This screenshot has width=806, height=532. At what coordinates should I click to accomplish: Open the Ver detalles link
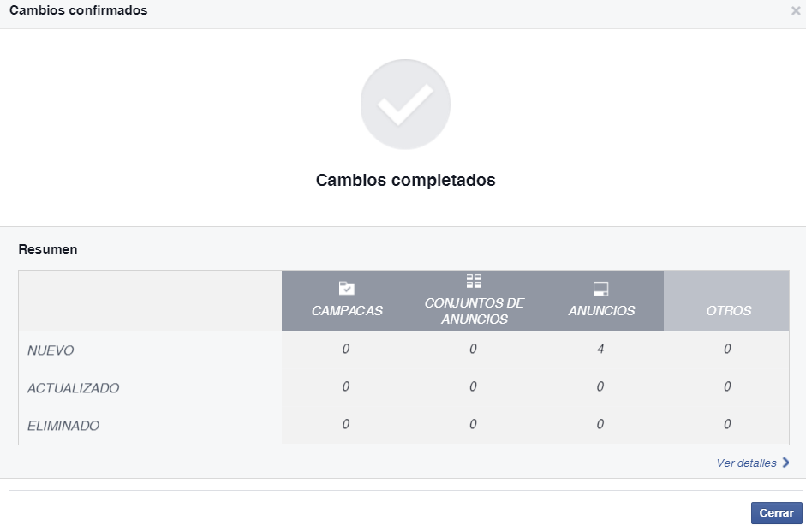click(746, 463)
